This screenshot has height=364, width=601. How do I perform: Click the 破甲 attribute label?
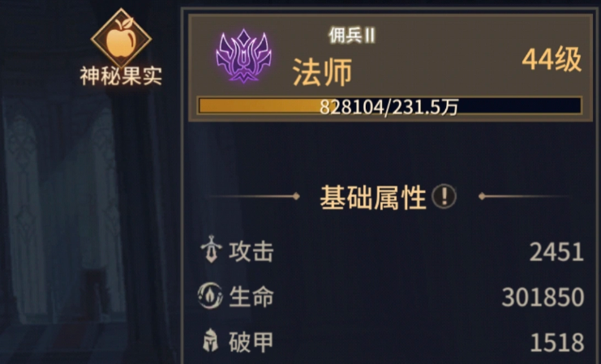pyautogui.click(x=251, y=342)
